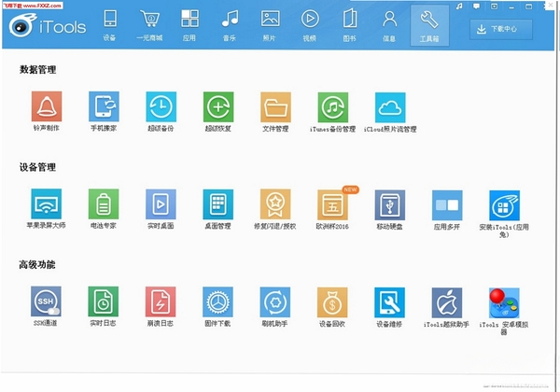Launch 苹果录屏大师 screen recorder
560x392 pixels.
(x=46, y=203)
